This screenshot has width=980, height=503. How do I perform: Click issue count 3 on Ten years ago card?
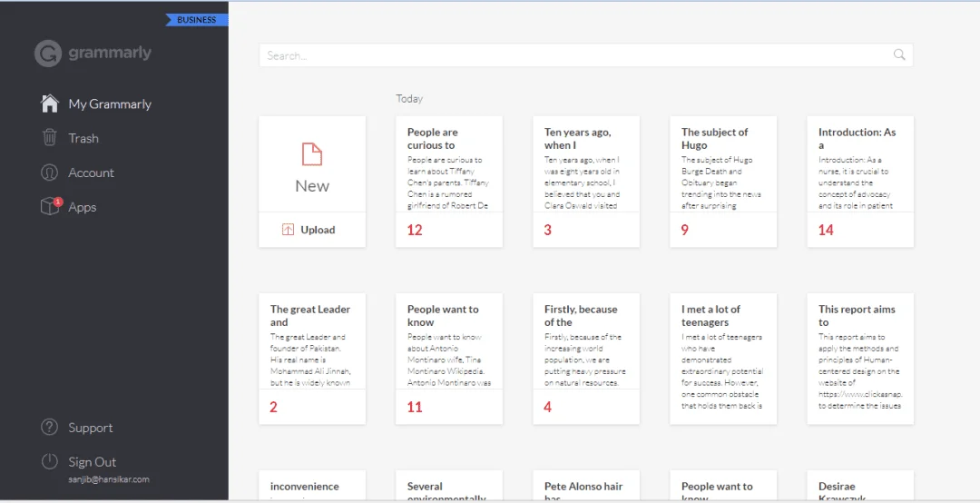(547, 231)
